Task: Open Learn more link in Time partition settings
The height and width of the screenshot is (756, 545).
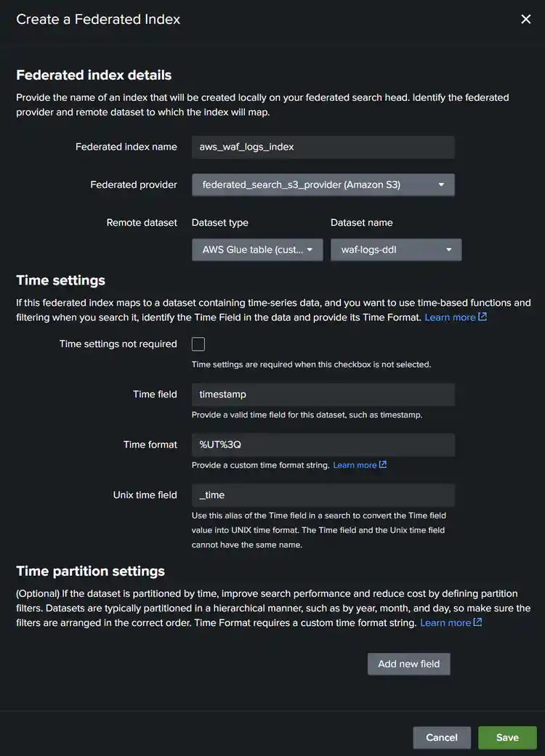Action: (x=445, y=622)
